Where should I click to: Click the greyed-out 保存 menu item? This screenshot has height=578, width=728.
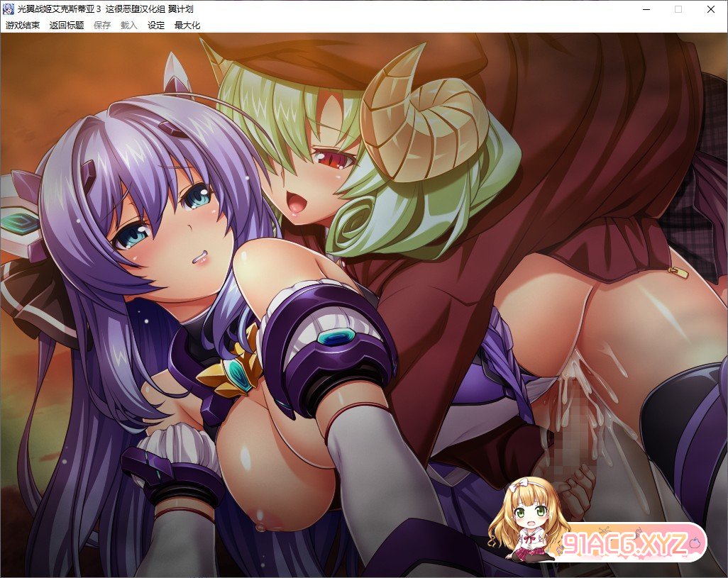pos(102,25)
